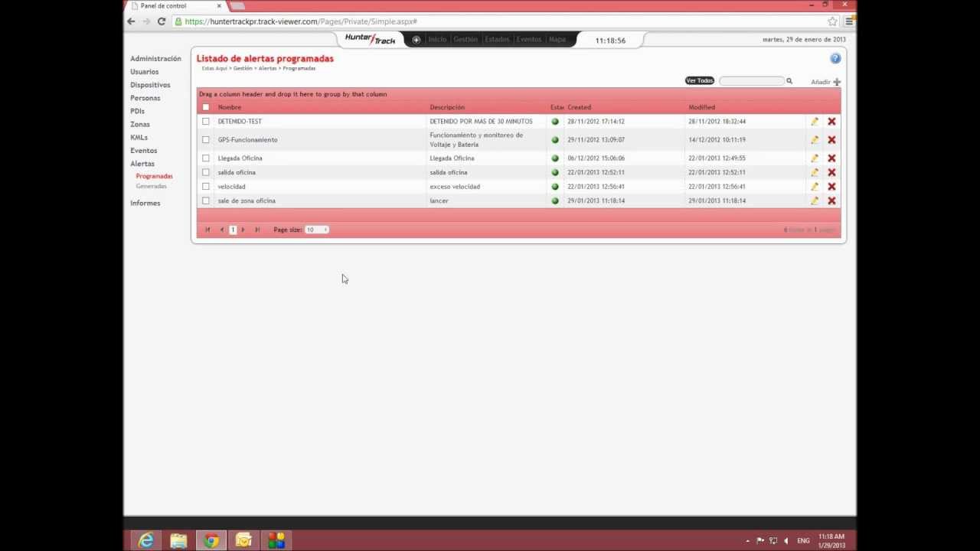The image size is (980, 551).
Task: Tick the salida oficina row checkbox
Action: [206, 172]
